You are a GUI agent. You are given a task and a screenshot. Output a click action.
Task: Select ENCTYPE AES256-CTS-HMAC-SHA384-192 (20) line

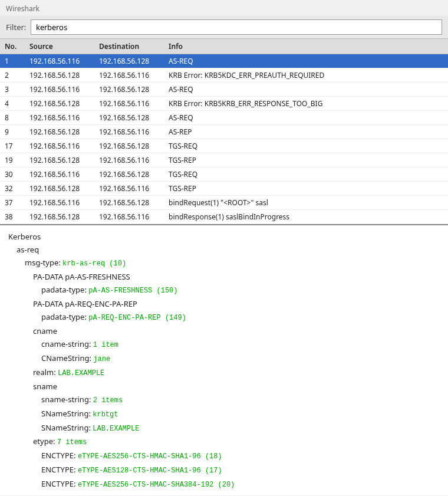pyautogui.click(x=138, y=484)
